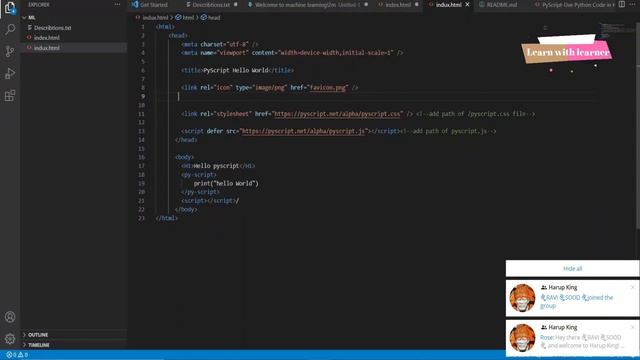Viewport: 640px width, 360px height.
Task: Close the active indux.html tab
Action: tap(468, 4)
